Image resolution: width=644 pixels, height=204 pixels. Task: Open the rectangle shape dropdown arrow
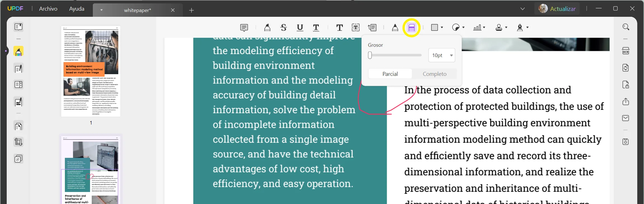[442, 27]
